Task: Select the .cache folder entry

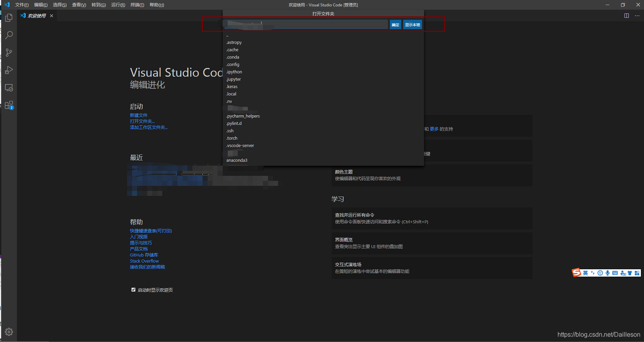Action: coord(323,50)
